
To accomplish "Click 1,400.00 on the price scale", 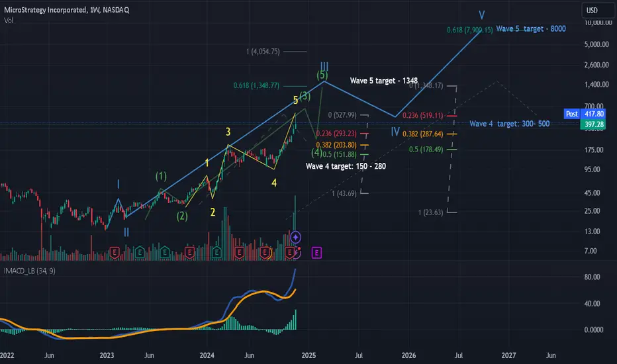I will click(x=596, y=84).
